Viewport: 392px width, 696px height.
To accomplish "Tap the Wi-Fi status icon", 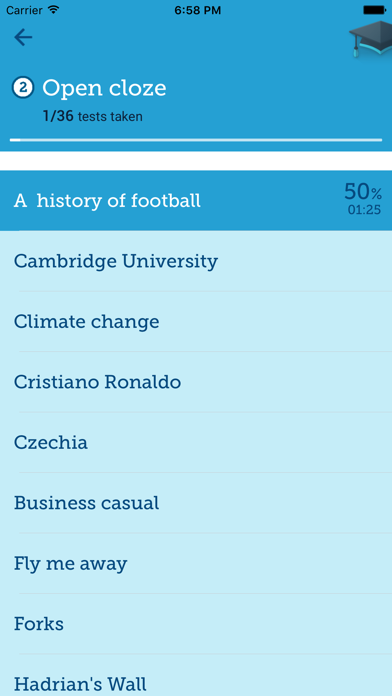I will (53, 10).
